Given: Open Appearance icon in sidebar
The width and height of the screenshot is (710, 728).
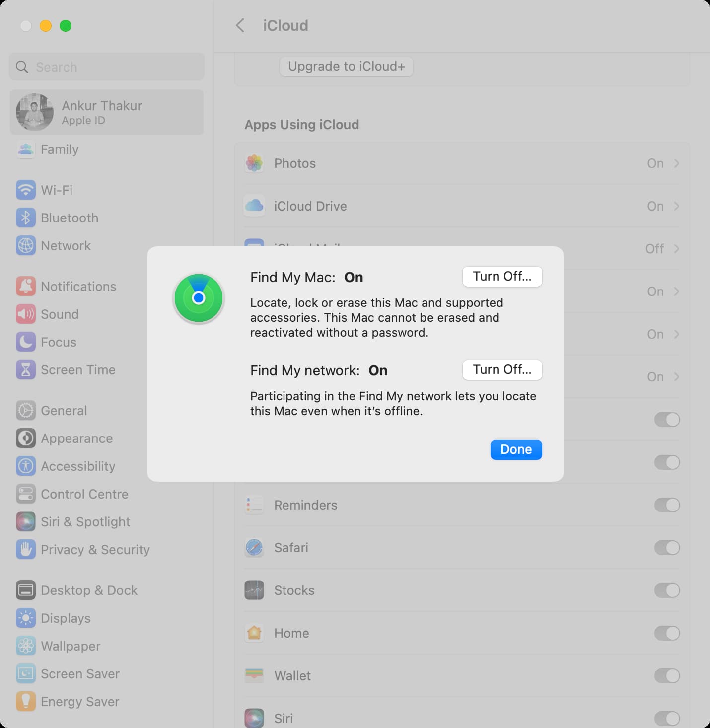Looking at the screenshot, I should 26,438.
